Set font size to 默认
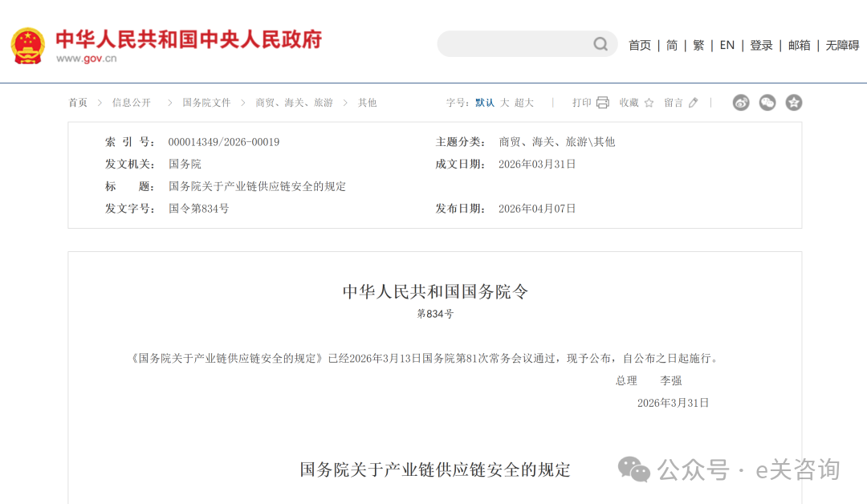Screen dimensions: 867x504 point(485,103)
